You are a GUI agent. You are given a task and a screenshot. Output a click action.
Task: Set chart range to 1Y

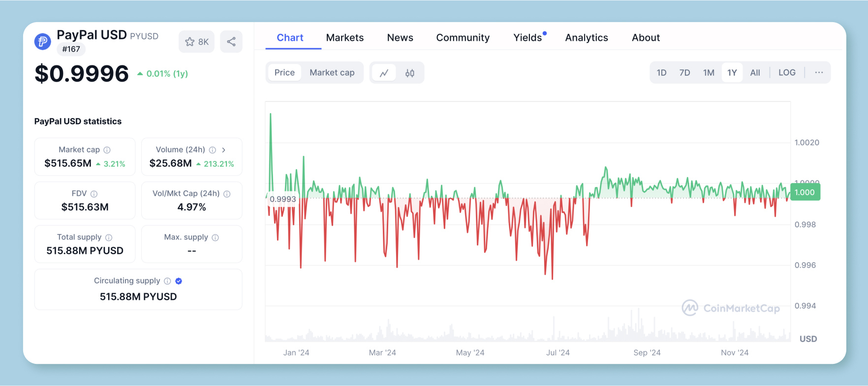point(732,73)
